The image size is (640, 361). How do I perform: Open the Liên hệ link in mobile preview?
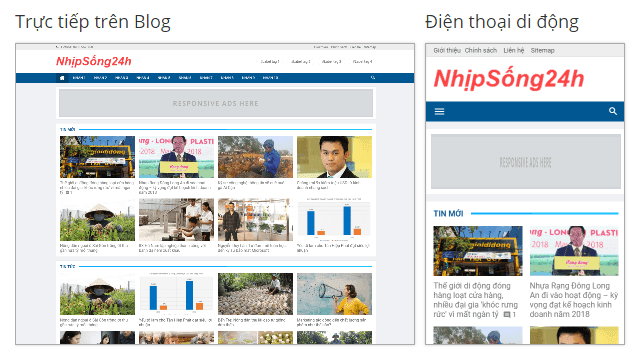pyautogui.click(x=513, y=50)
